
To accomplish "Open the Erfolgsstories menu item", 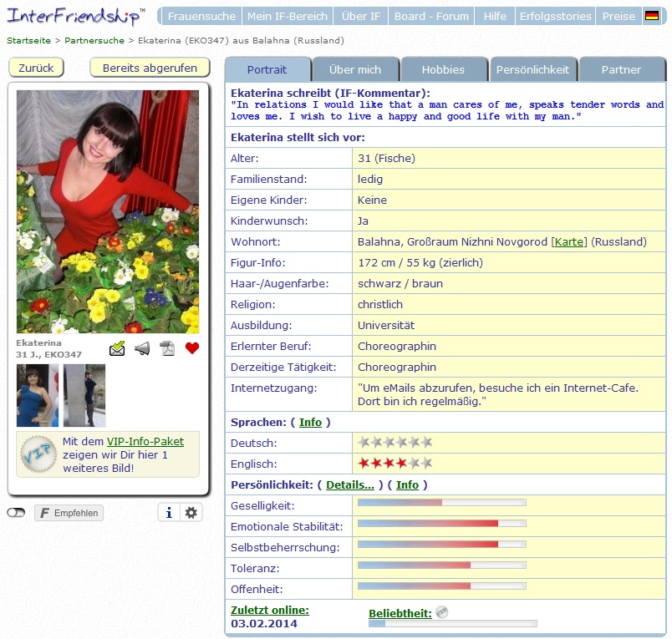I will click(556, 16).
